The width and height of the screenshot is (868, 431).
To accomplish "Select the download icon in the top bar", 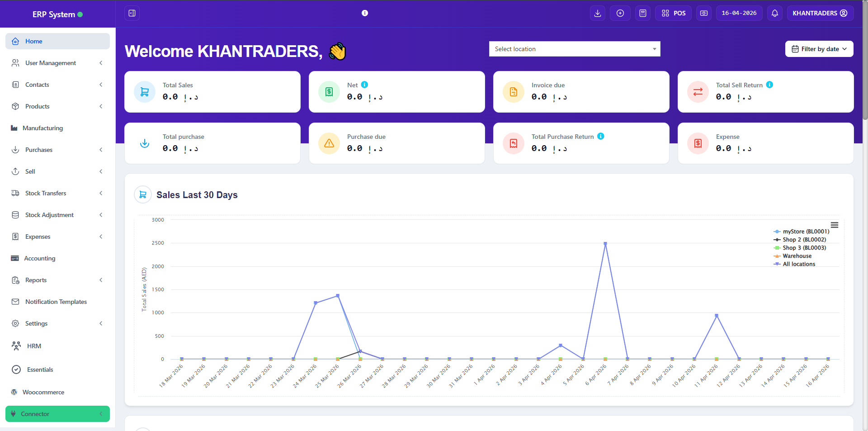I will pyautogui.click(x=597, y=13).
